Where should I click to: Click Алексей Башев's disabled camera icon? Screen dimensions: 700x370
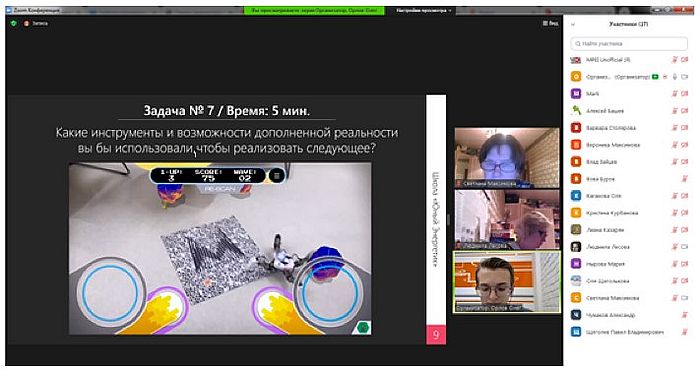pos(685,111)
